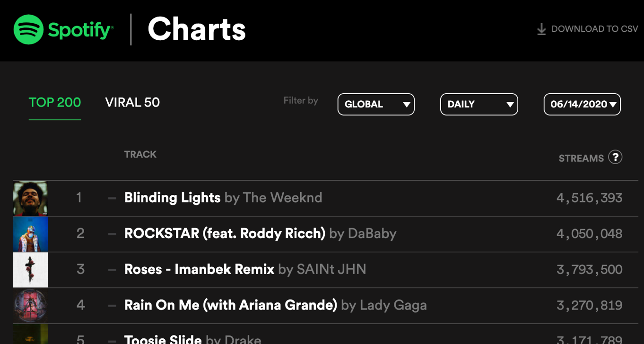This screenshot has height=344, width=644.
Task: Click the DOWNLOAD TO CSV link
Action: pyautogui.click(x=594, y=29)
